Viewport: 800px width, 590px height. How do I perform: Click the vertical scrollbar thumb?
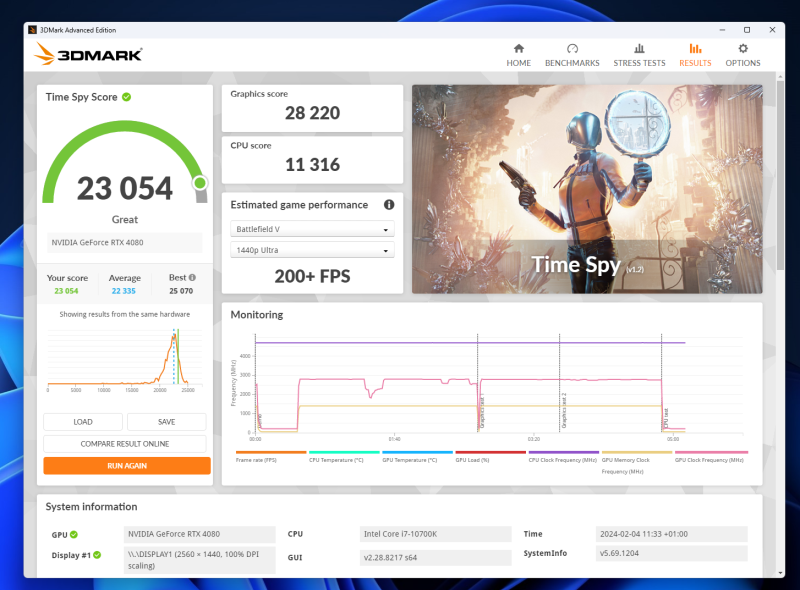pyautogui.click(x=780, y=175)
